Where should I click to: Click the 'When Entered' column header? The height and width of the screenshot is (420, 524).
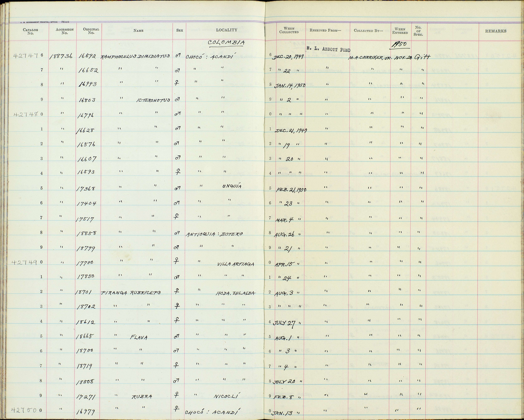(x=400, y=31)
